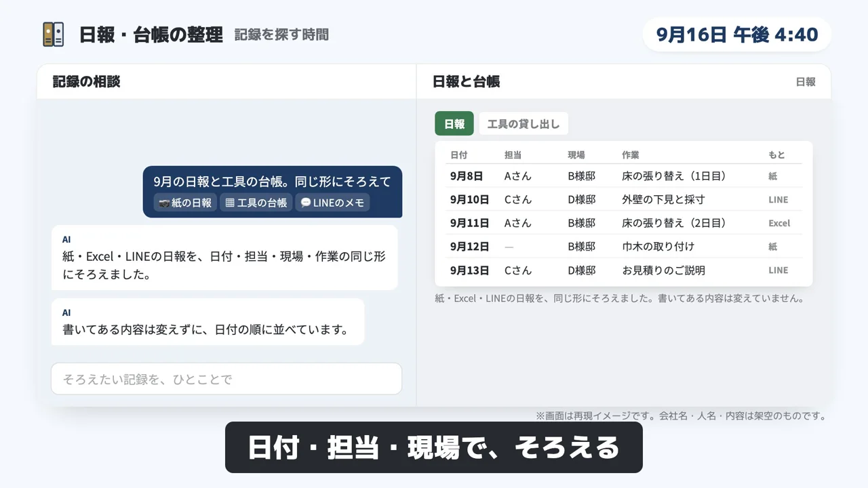Select the 9月12日 date cell
868x488 pixels.
point(469,247)
